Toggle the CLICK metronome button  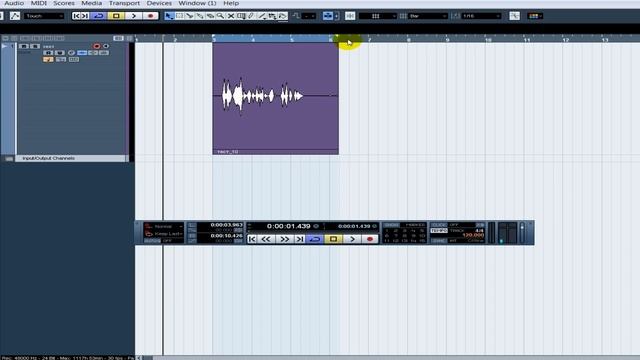pyautogui.click(x=439, y=225)
